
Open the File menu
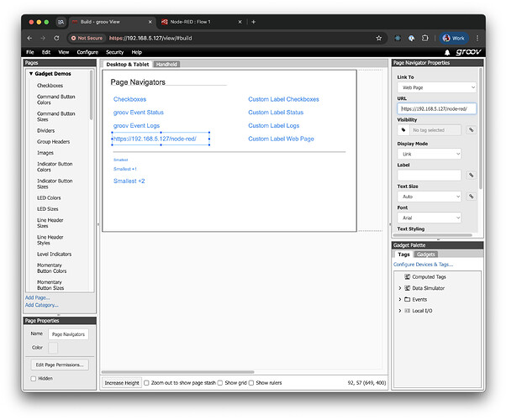(30, 52)
